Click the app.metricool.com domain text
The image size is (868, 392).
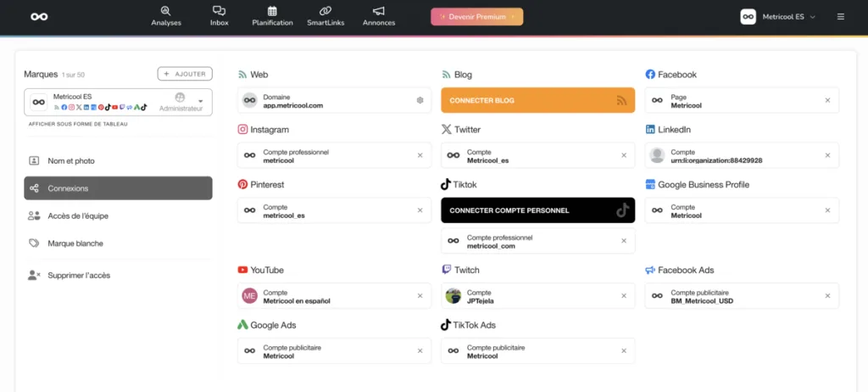(x=292, y=105)
